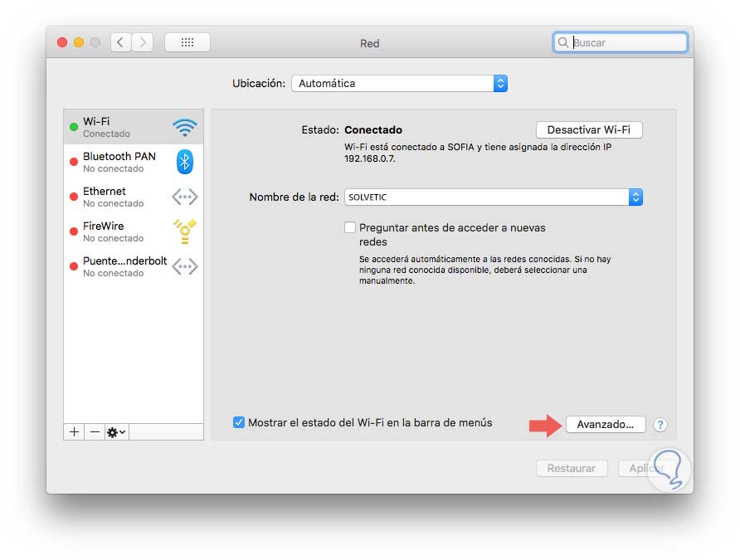Click red status dot beside Bluetooth PAN

(74, 162)
